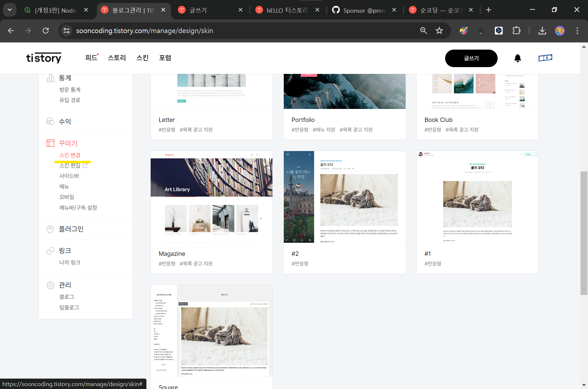Open 메뉴 settings in sidebar
588x389 pixels.
tap(64, 186)
